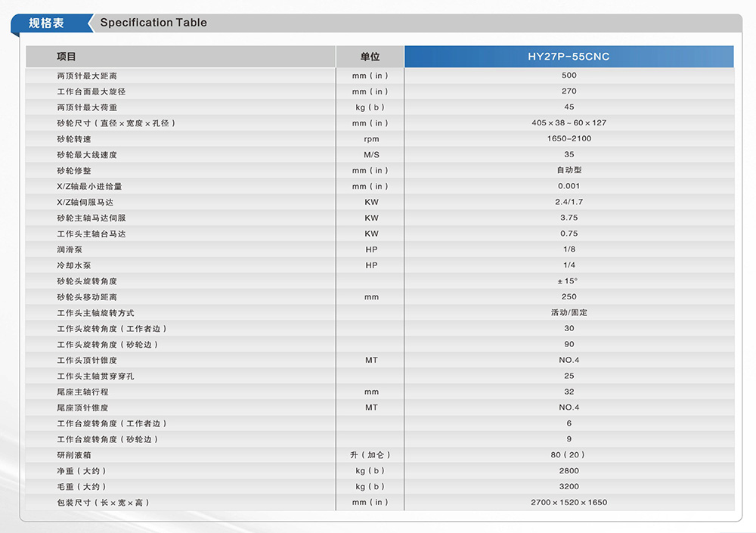The image size is (756, 533).
Task: Click the 规格表 blue title tab
Action: click(x=47, y=23)
